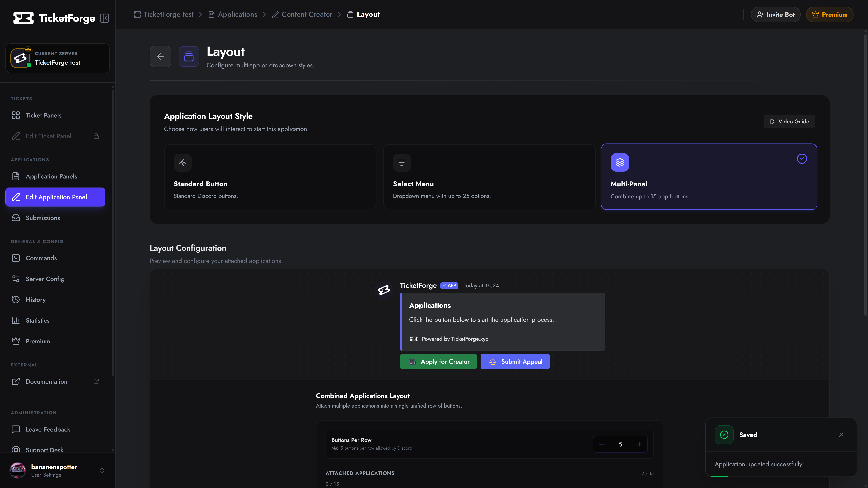This screenshot has width=868, height=488.
Task: Click the Apply for Creator preview button
Action: (438, 361)
